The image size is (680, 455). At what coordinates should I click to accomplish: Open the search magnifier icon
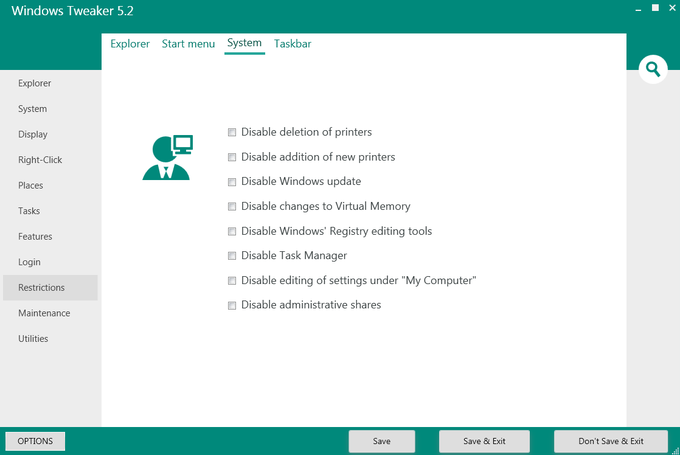point(653,69)
